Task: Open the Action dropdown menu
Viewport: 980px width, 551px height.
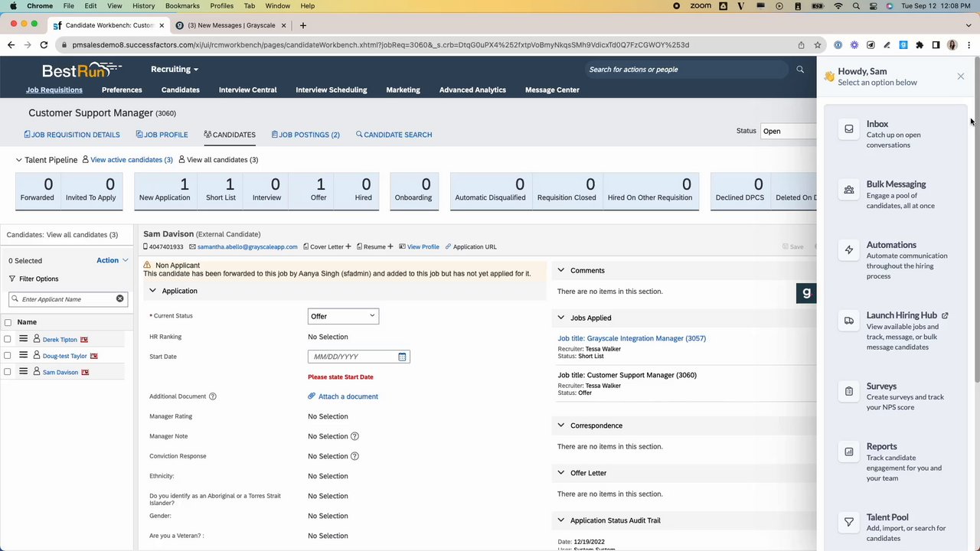Action: tap(113, 260)
